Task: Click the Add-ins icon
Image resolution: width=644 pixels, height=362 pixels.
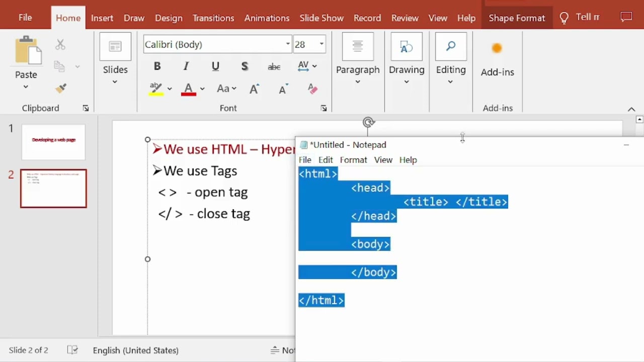Action: pyautogui.click(x=497, y=49)
